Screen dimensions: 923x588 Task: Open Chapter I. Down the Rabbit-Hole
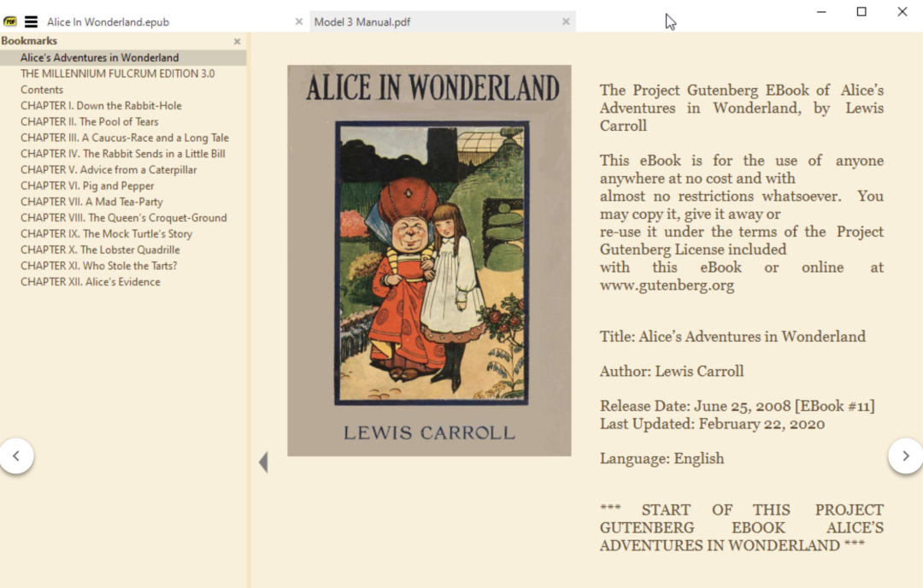pos(101,106)
